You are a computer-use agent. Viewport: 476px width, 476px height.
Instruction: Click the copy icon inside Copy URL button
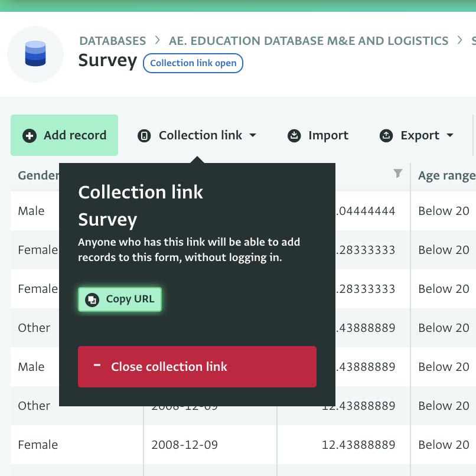[x=92, y=299]
